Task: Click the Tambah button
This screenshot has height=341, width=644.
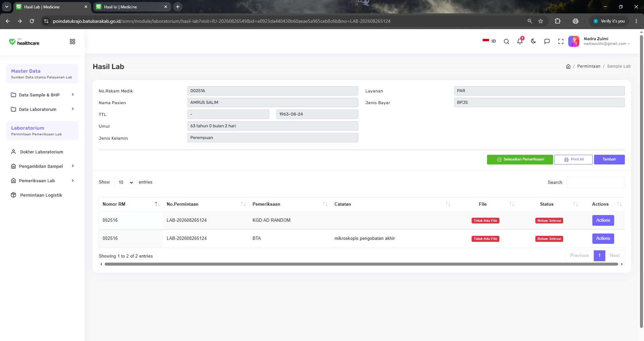Action: (609, 159)
